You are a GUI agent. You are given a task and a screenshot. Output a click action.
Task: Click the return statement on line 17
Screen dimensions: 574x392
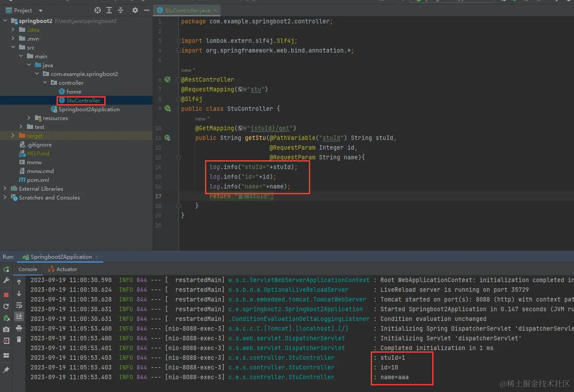(242, 196)
